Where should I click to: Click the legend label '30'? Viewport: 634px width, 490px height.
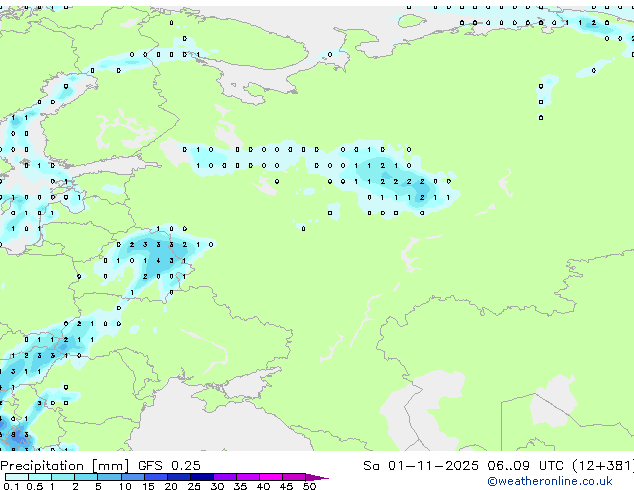pos(217,486)
